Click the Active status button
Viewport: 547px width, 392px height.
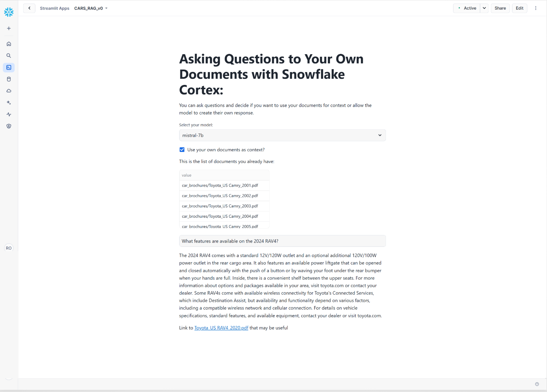(x=467, y=8)
